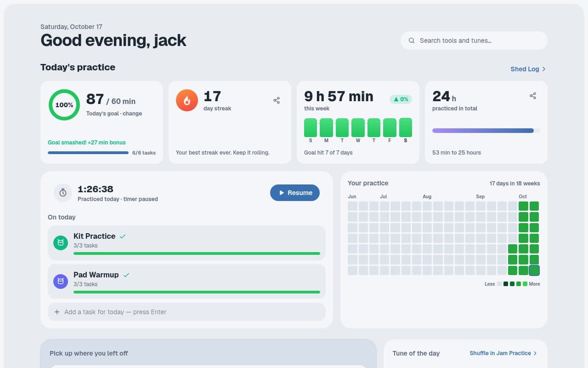Viewport: 588px width, 368px height.
Task: Click the plus icon to add a task
Action: click(57, 312)
